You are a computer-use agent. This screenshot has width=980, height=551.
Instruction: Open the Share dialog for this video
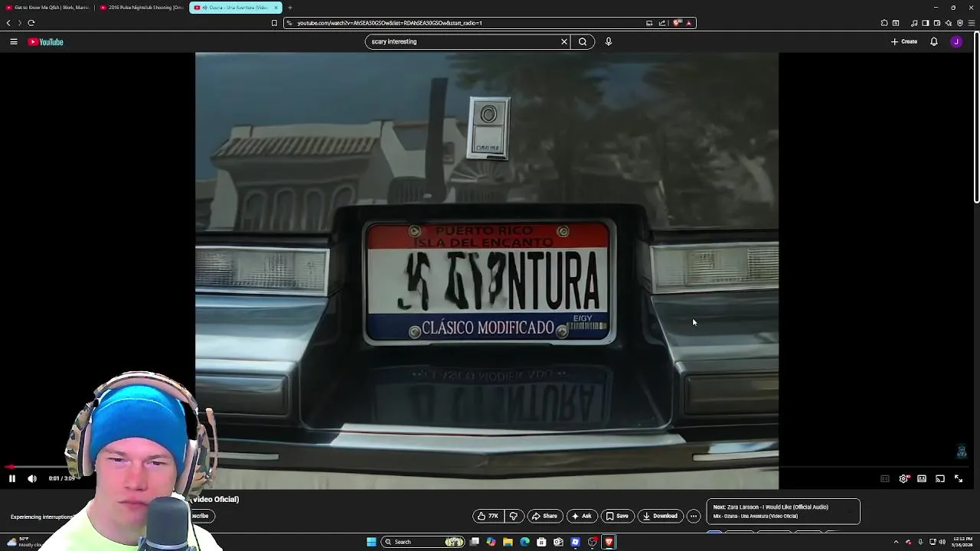[545, 516]
